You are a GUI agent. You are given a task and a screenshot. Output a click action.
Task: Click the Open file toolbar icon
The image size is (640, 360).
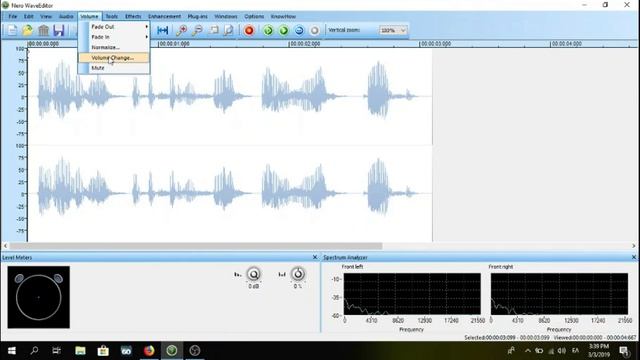(x=27, y=30)
